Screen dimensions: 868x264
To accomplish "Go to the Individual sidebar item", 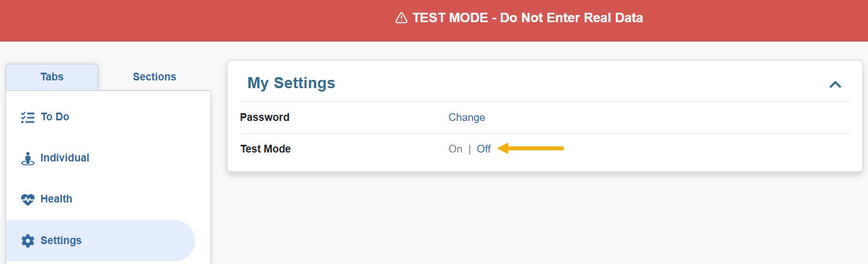I will pyautogui.click(x=65, y=158).
